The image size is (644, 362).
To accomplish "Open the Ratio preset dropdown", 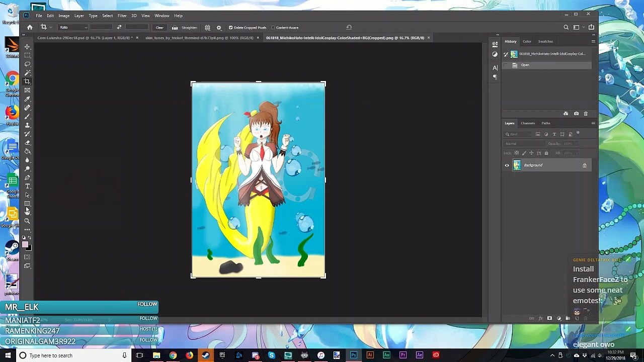I will coord(73,28).
